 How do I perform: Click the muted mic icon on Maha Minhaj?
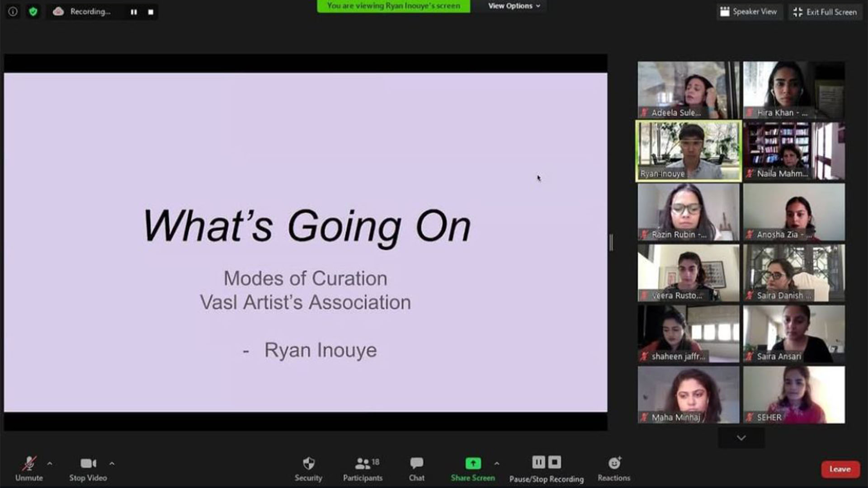[644, 418]
